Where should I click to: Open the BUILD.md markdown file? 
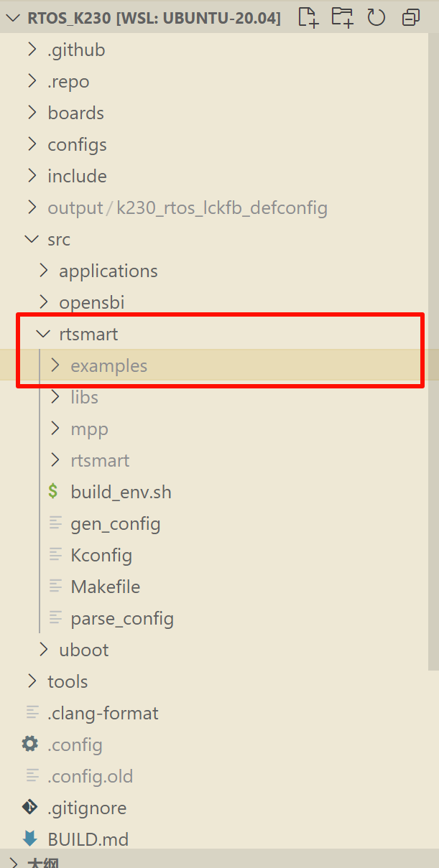point(88,839)
